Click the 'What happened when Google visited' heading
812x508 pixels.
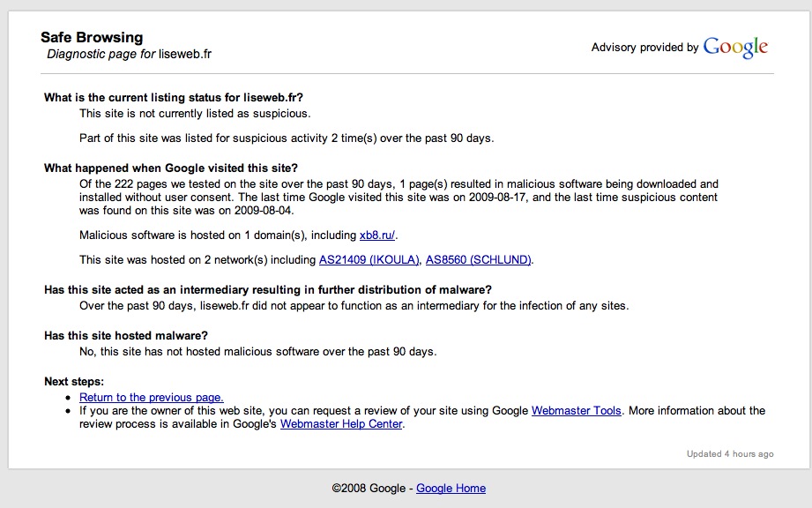[171, 168]
